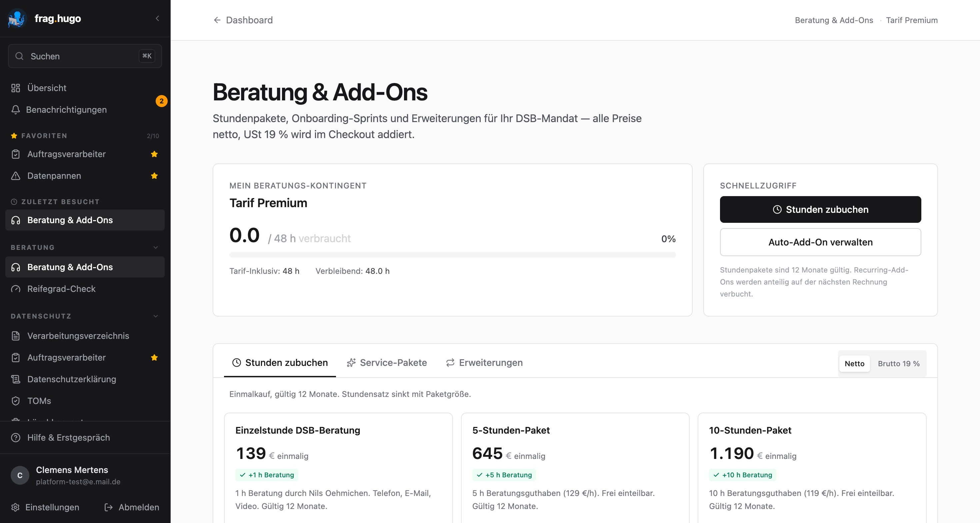Click the black Stunden zubuchen button
The height and width of the screenshot is (523, 980).
pyautogui.click(x=820, y=210)
